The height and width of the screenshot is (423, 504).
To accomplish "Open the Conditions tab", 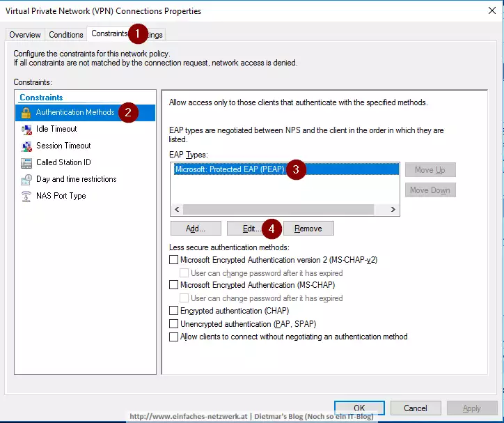I will 66,35.
